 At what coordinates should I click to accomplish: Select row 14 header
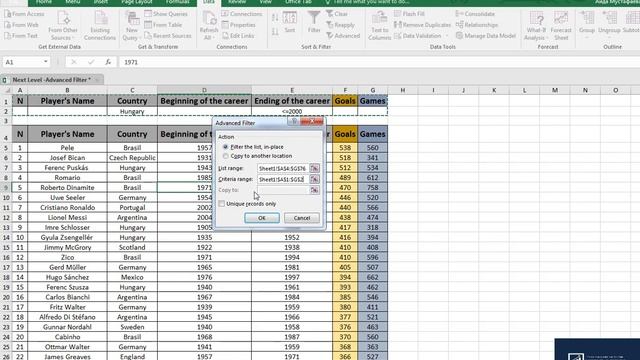point(6,238)
